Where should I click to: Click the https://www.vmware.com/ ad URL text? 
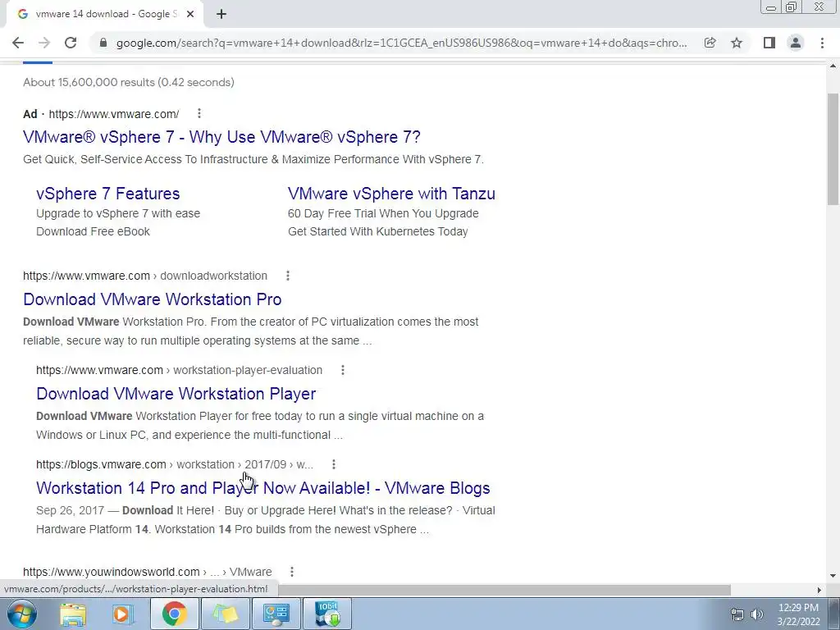114,114
